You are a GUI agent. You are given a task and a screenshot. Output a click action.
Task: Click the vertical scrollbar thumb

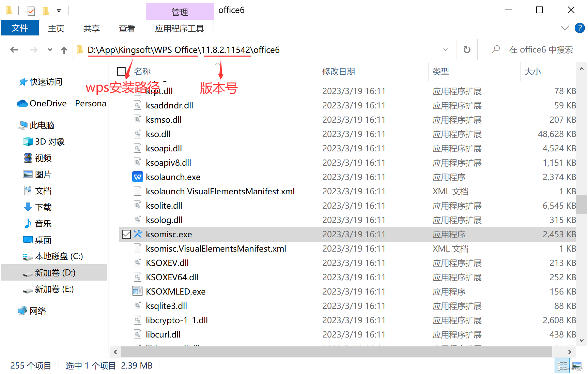(582, 205)
